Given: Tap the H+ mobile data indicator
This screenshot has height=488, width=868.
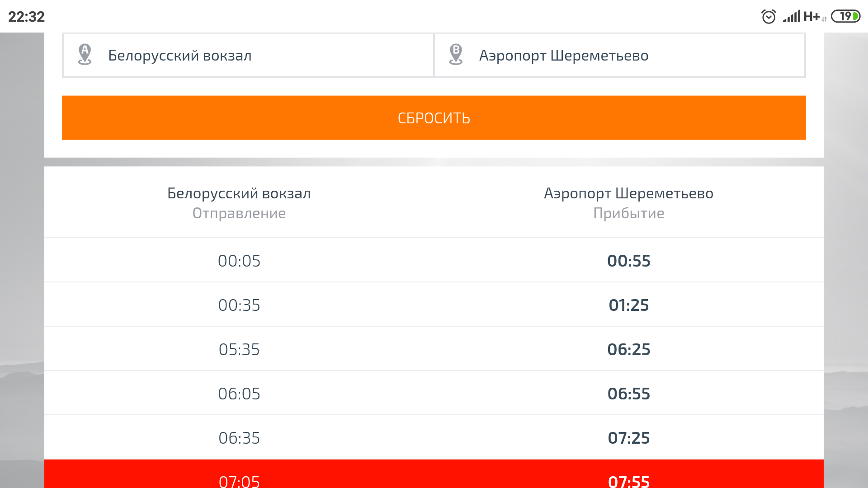Looking at the screenshot, I should coord(812,17).
